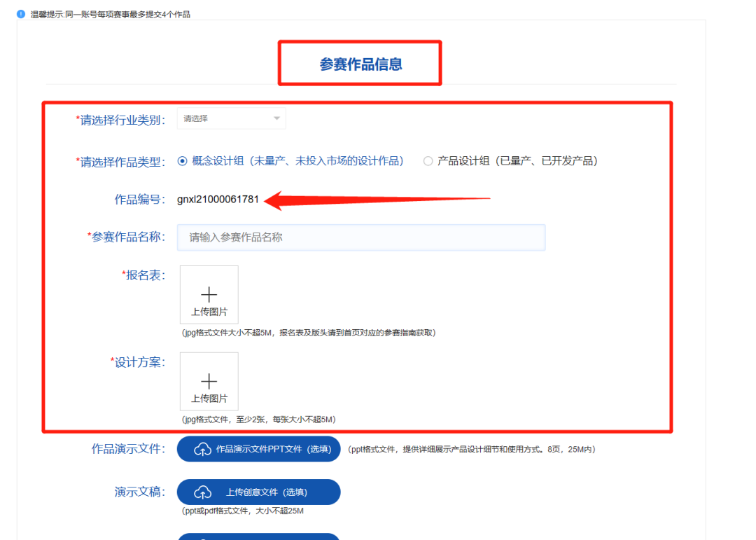Click the dropdown arrow of 行业类别

[276, 118]
